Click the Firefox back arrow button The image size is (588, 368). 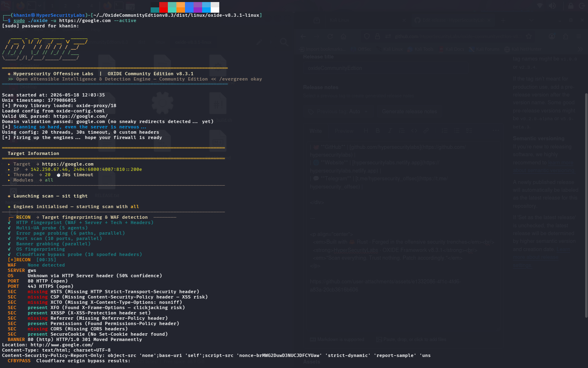click(303, 36)
